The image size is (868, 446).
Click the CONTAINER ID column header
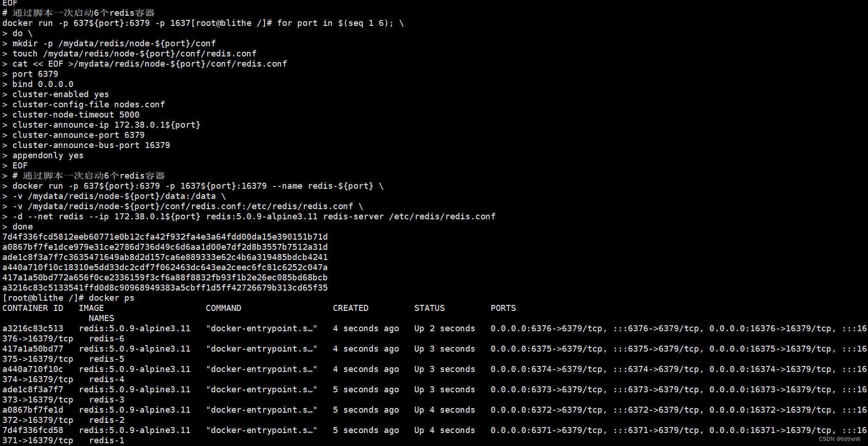[x=33, y=308]
